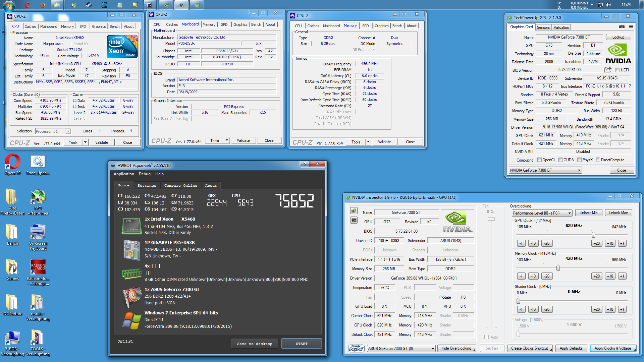
Task: Adjust Memory Clock slider handle
Action: (x=558, y=267)
